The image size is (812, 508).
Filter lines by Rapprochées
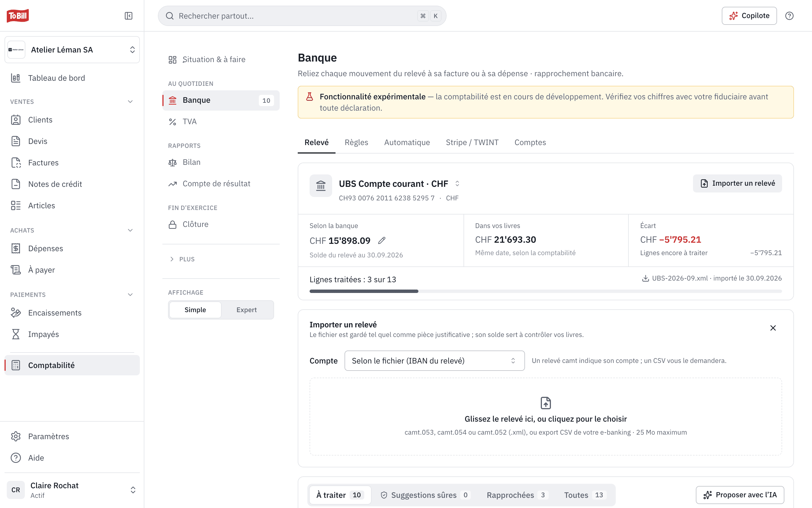tap(517, 495)
